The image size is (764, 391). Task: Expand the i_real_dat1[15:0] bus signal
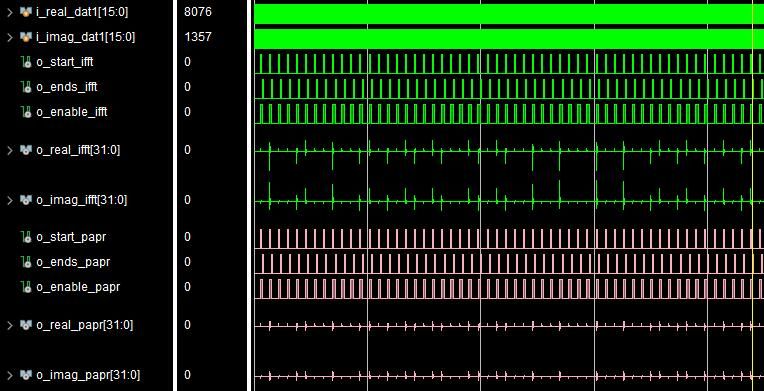[10, 12]
